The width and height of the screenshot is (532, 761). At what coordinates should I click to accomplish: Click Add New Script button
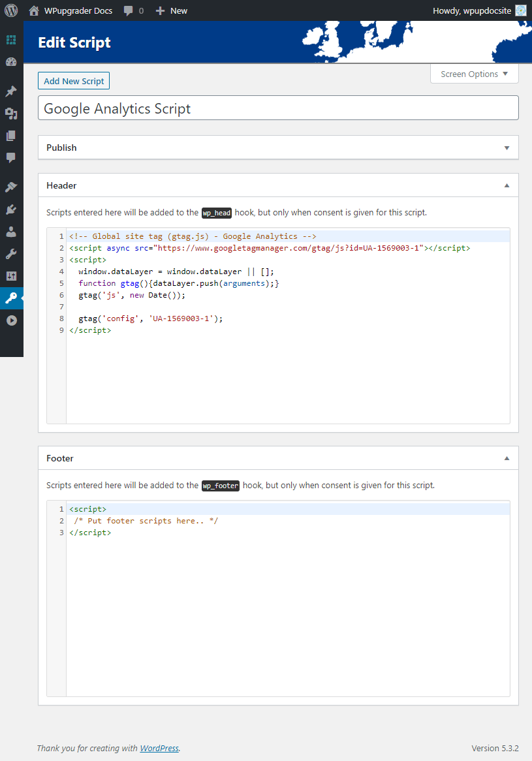(x=74, y=81)
